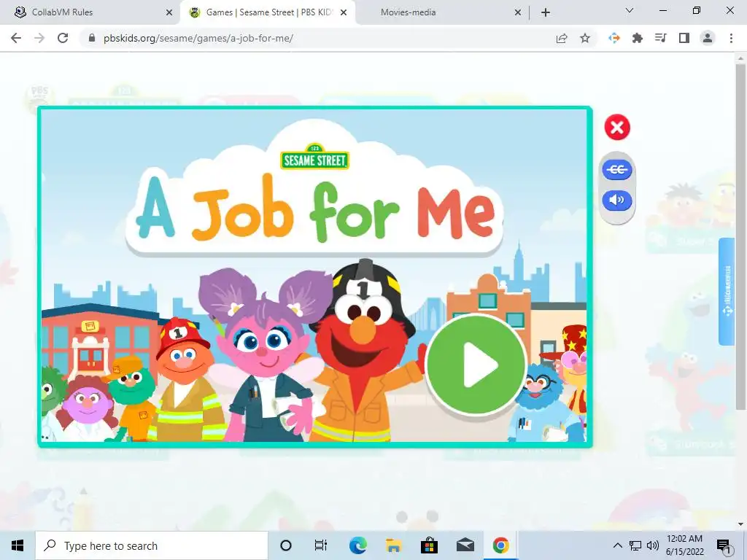747x560 pixels.
Task: Open File Explorer from the taskbar
Action: pyautogui.click(x=393, y=545)
